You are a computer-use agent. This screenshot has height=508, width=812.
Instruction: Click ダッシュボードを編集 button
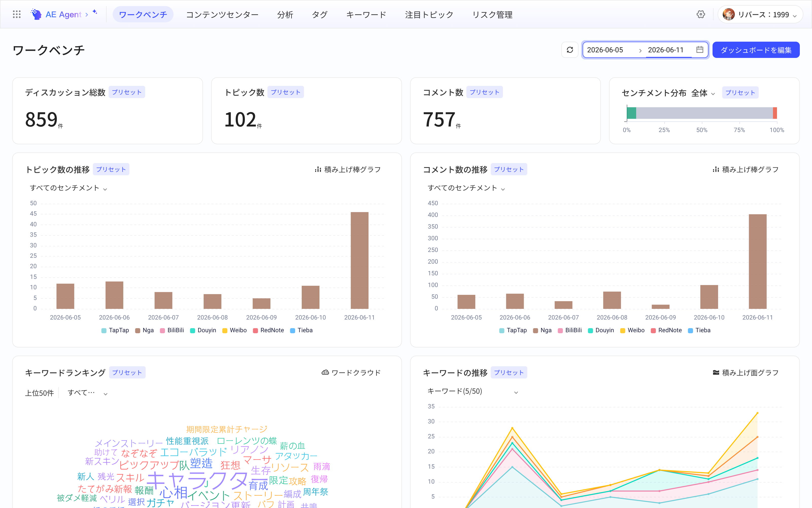[x=756, y=50]
